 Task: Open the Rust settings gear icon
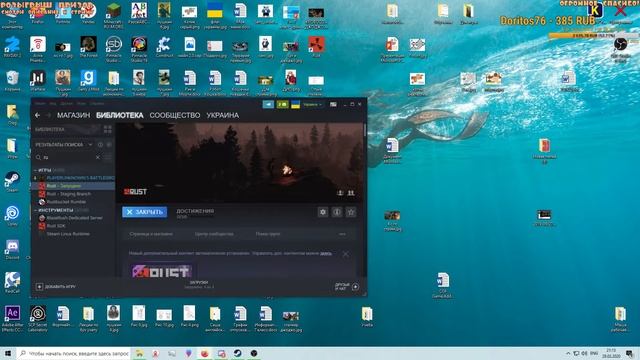323,212
